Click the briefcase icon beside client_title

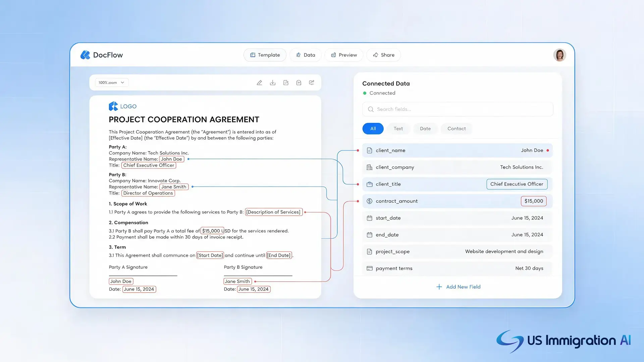pos(369,184)
